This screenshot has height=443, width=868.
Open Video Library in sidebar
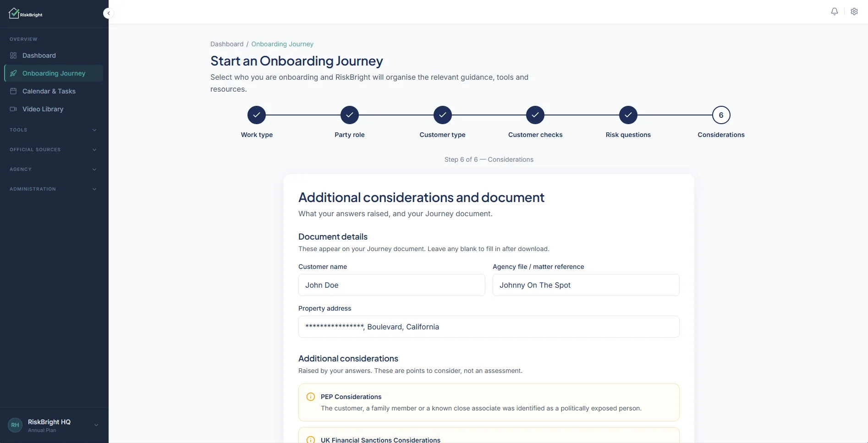click(x=54, y=109)
